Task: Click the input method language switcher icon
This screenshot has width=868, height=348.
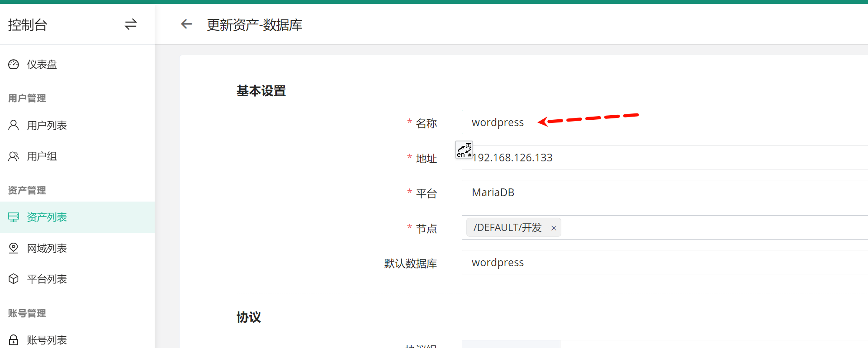Action: click(464, 150)
